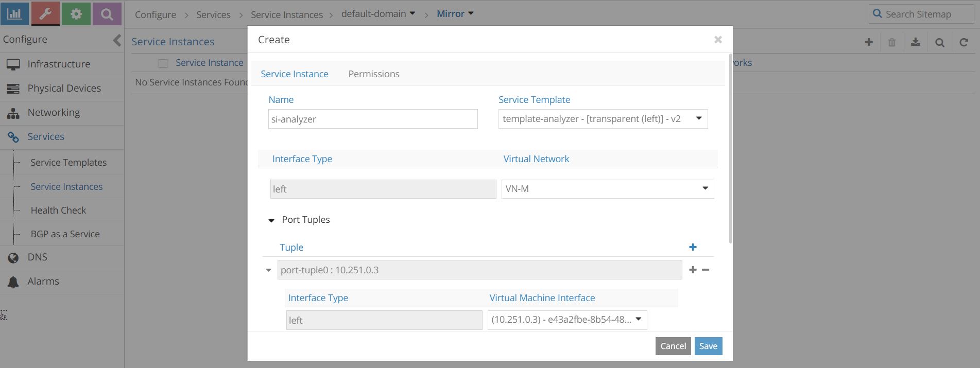Add tuple after port-tuple0 row plus

(693, 270)
